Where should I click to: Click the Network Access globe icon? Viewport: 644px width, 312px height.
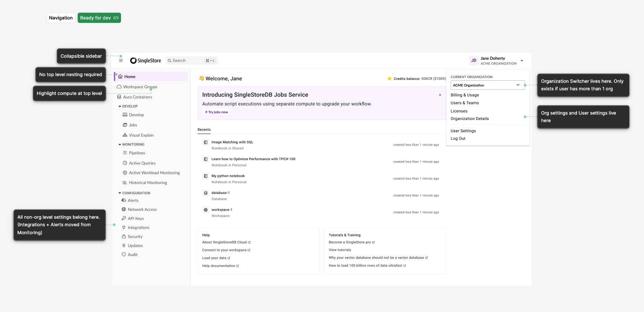tap(124, 210)
